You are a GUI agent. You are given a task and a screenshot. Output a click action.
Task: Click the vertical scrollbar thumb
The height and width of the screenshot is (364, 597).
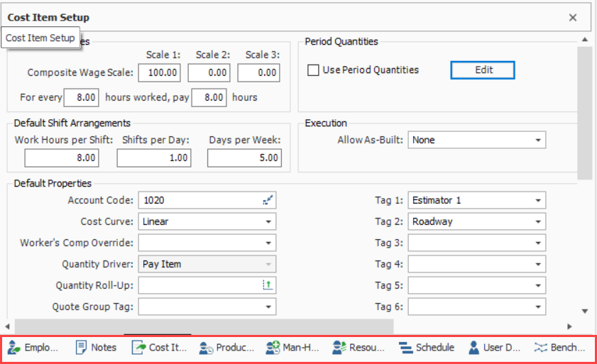(x=585, y=113)
